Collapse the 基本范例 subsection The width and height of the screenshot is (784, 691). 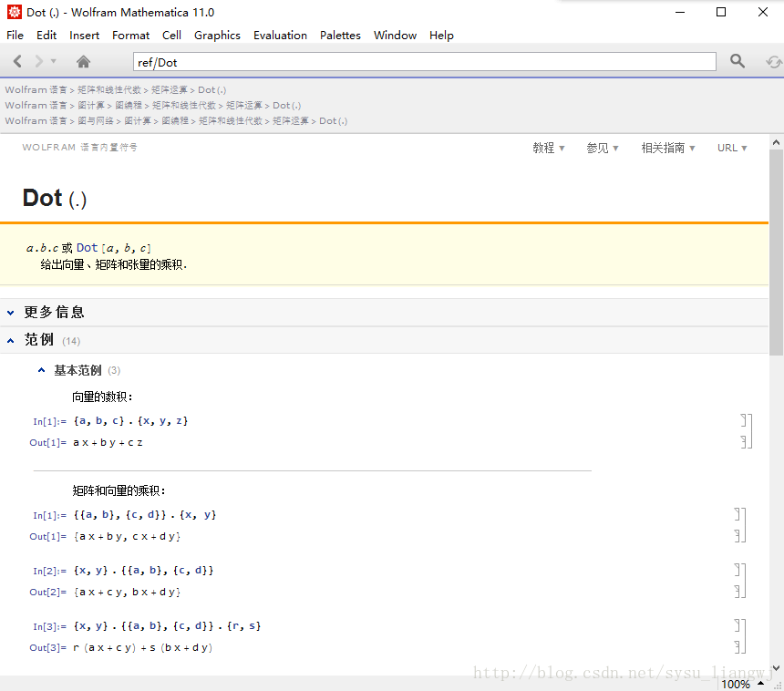[x=42, y=370]
